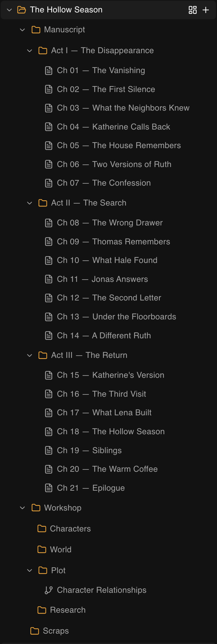Screen dimensions: 217x644
Task: Click the folder icon next to Manuscript
Action: click(36, 29)
